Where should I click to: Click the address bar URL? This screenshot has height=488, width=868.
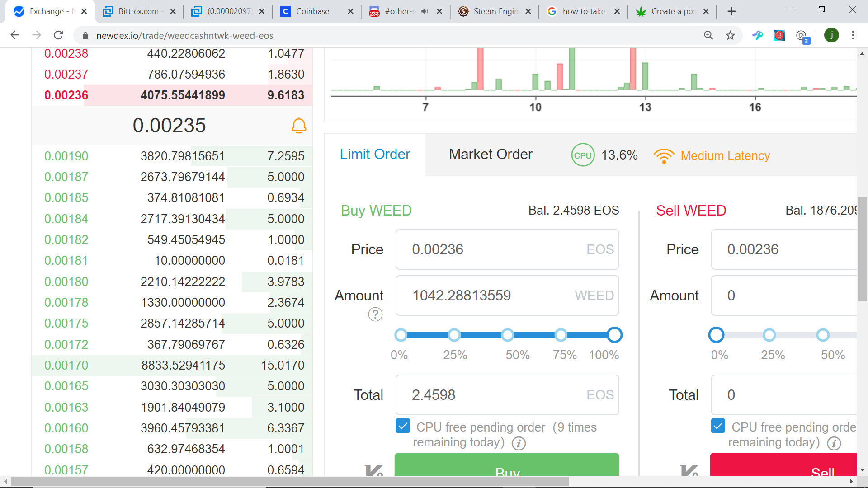point(185,35)
